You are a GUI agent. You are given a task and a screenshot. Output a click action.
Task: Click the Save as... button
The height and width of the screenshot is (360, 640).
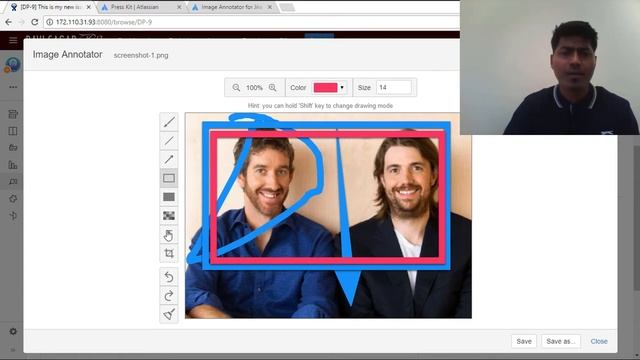(x=560, y=341)
